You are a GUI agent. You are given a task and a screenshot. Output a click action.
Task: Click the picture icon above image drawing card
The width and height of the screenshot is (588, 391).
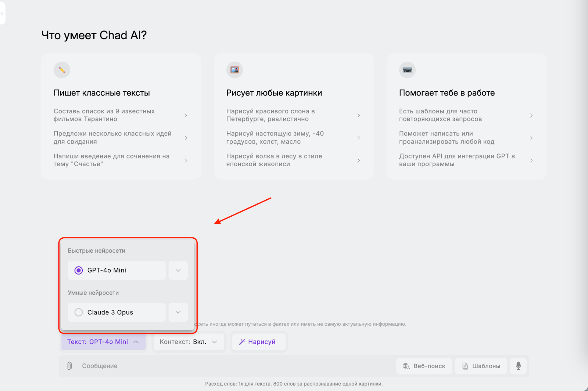pyautogui.click(x=234, y=70)
